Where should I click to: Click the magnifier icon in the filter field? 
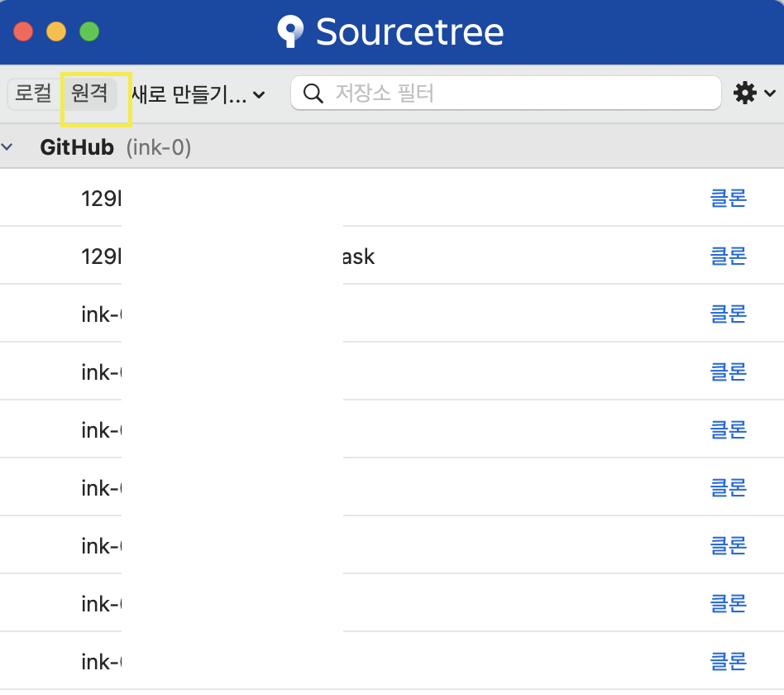click(313, 93)
